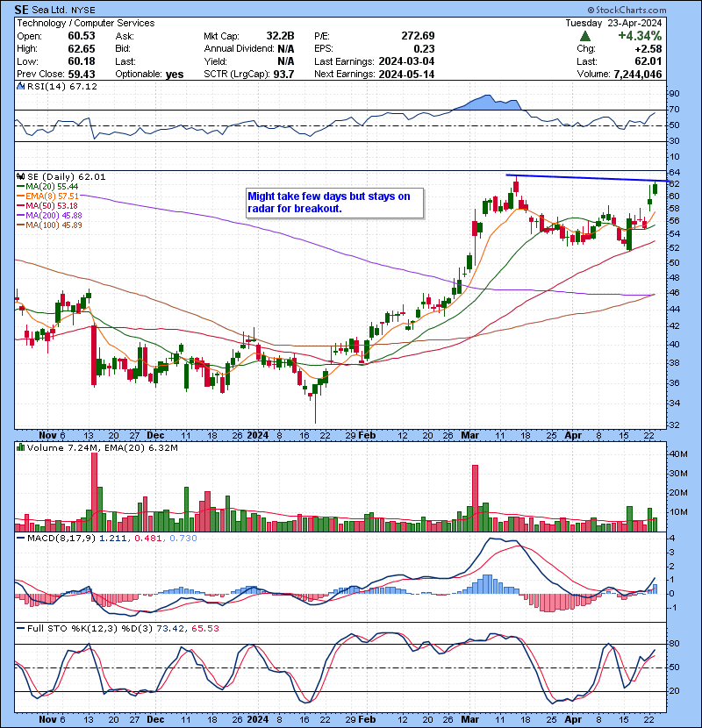Click the 64 price level on the axis
The height and width of the screenshot is (728, 702).
click(x=674, y=173)
